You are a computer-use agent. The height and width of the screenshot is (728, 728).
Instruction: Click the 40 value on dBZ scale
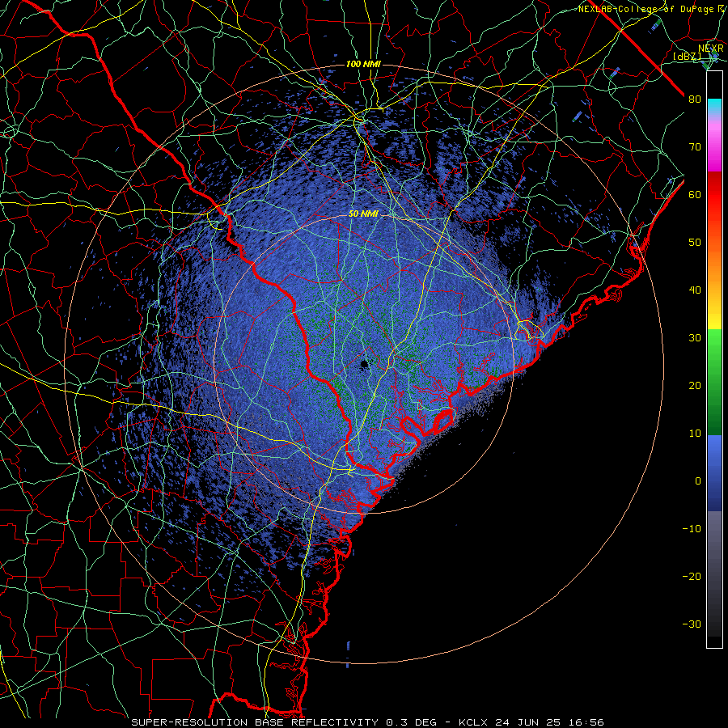695,290
